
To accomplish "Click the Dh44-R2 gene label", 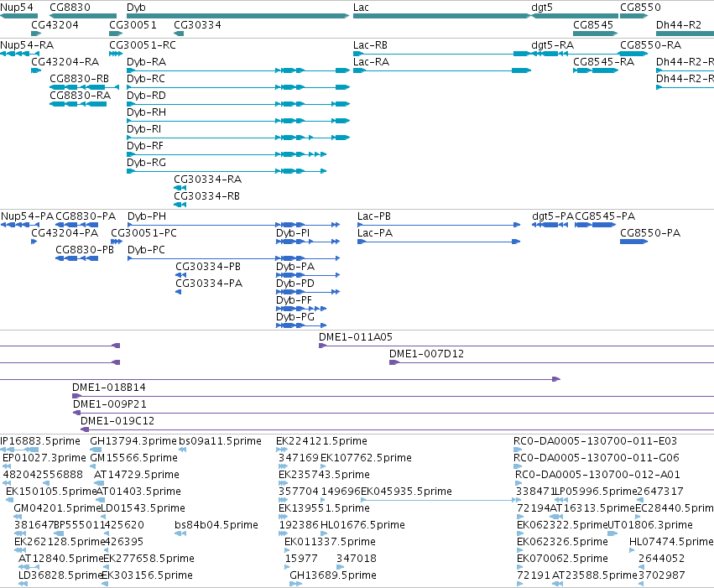I will 679,24.
